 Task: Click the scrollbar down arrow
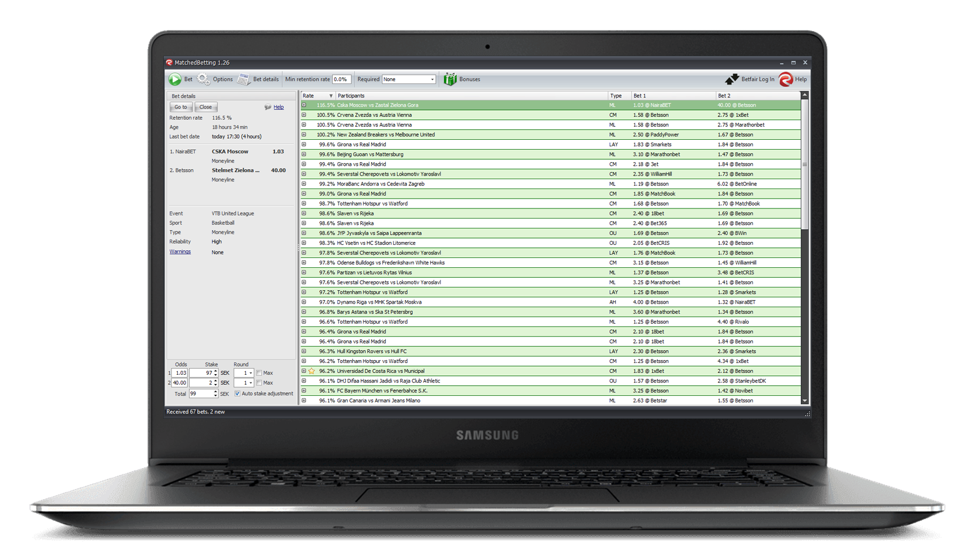coord(804,401)
